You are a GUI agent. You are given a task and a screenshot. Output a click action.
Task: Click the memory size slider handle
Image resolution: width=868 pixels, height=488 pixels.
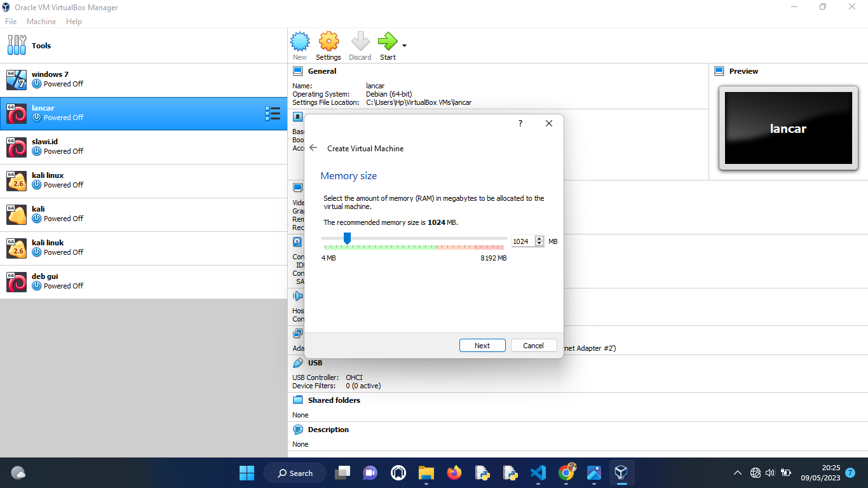[x=347, y=238]
